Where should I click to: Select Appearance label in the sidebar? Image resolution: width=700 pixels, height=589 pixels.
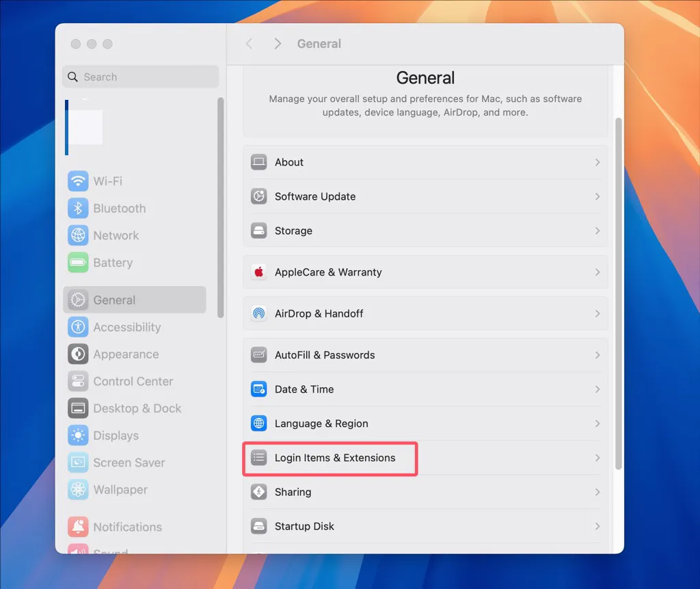tap(126, 354)
